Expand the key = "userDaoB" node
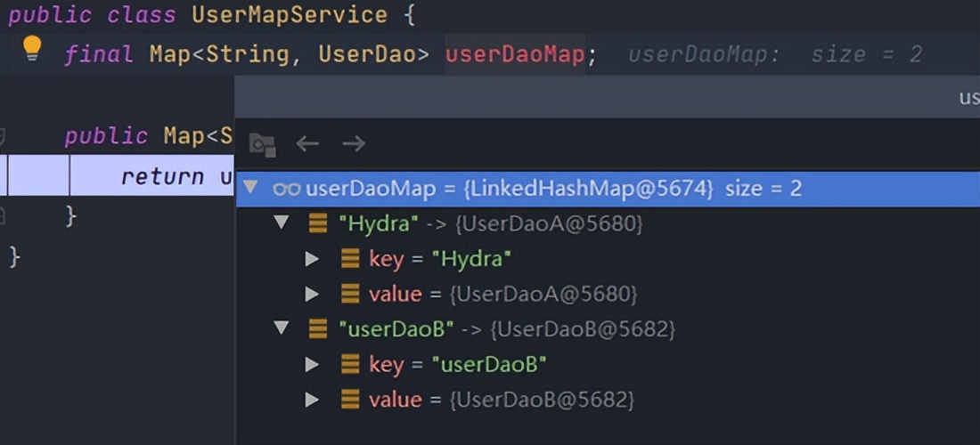This screenshot has width=980, height=445. (x=312, y=364)
